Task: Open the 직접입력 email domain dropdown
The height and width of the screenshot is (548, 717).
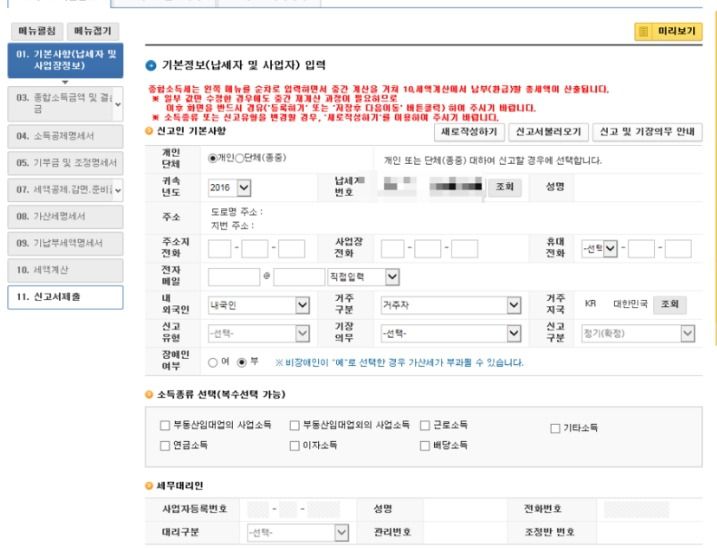Action: (364, 277)
